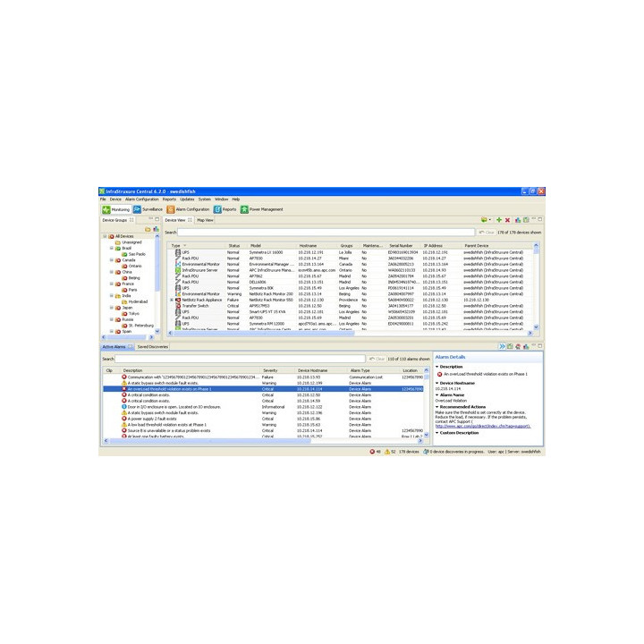Image resolution: width=644 pixels, height=644 pixels.
Task: Focus the Device View search field
Action: (326, 233)
